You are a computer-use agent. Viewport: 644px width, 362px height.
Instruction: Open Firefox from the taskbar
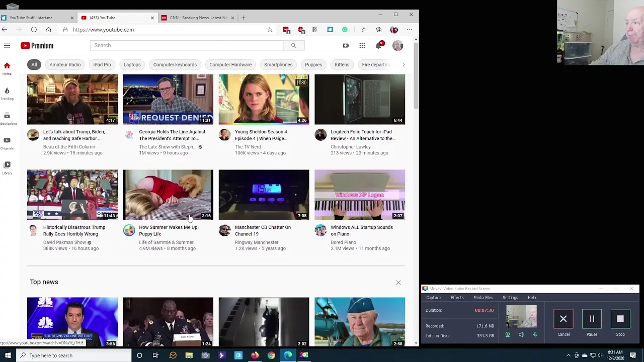(255, 355)
